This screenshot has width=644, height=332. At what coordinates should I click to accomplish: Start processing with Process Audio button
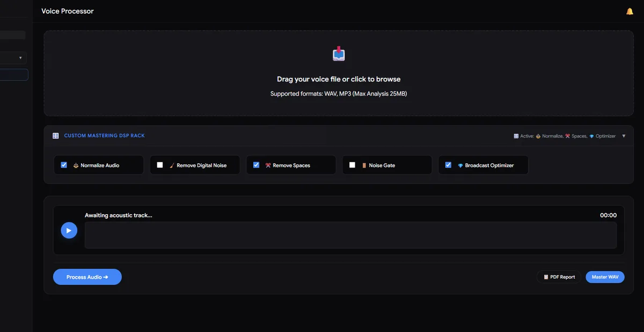click(x=87, y=277)
